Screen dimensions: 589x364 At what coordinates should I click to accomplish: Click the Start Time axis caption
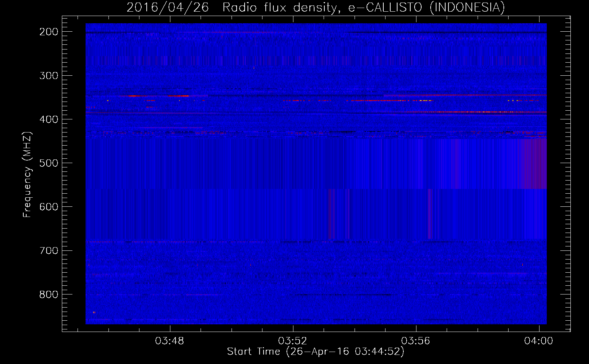click(316, 352)
